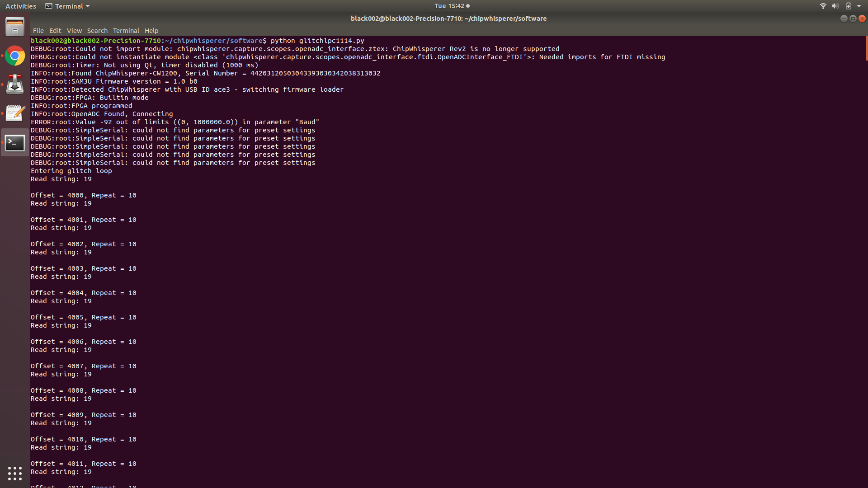
Task: Open the Wi-Fi network indicator
Action: click(x=823, y=6)
